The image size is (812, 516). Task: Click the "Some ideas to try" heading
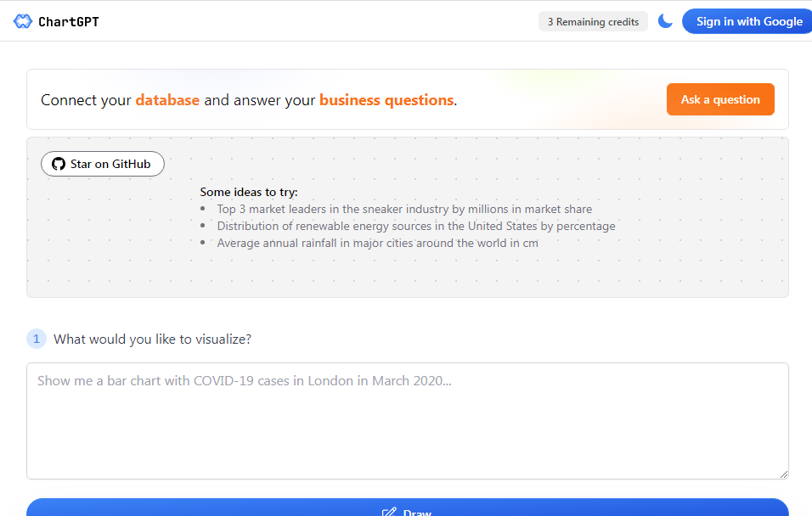coord(249,192)
